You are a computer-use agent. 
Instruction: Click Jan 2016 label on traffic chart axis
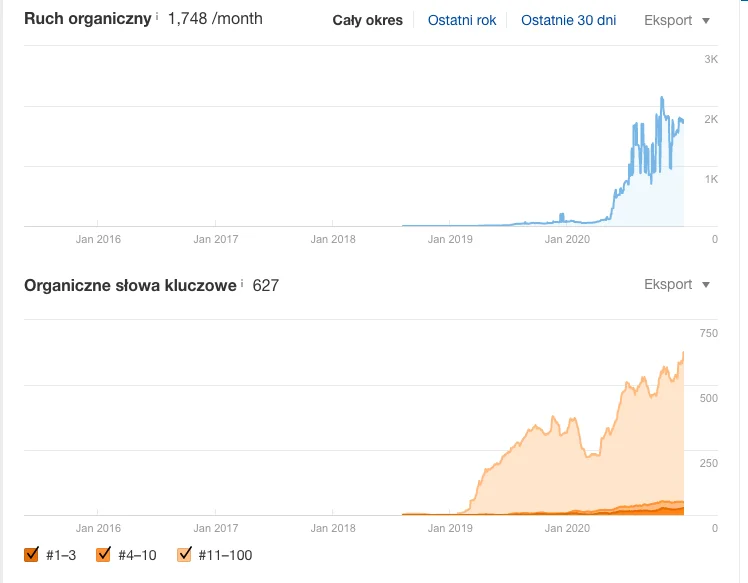[98, 239]
